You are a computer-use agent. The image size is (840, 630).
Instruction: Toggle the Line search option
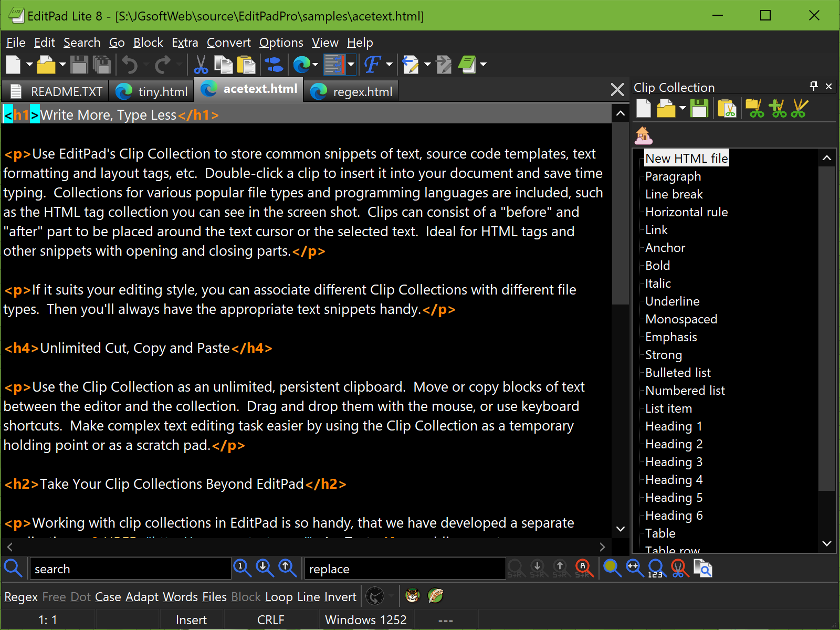tap(309, 597)
